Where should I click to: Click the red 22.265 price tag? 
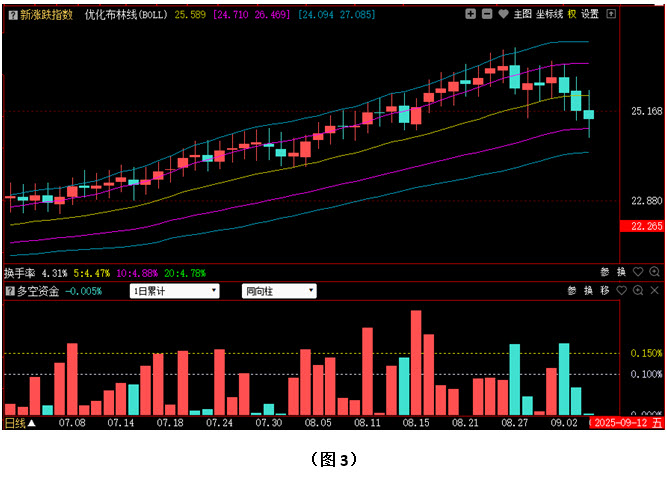pos(642,226)
